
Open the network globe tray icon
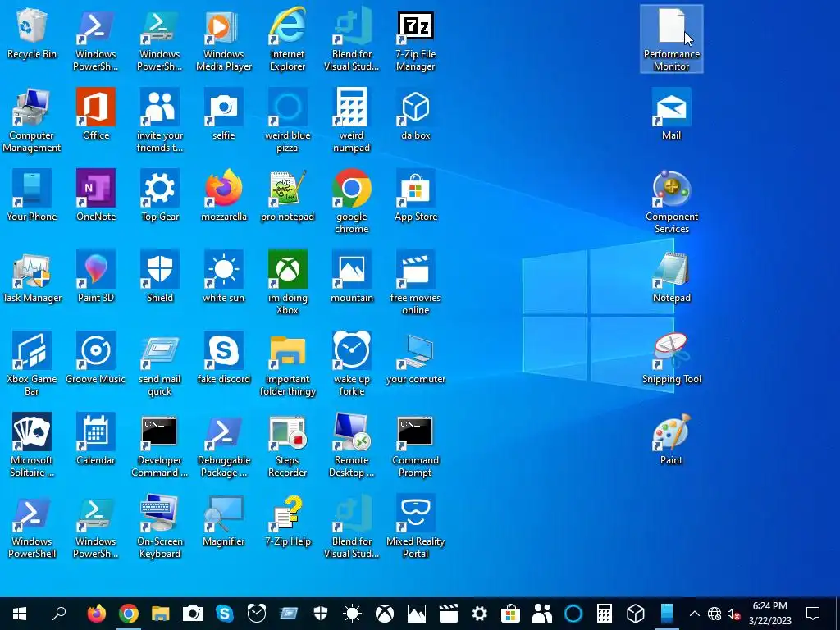click(x=714, y=614)
